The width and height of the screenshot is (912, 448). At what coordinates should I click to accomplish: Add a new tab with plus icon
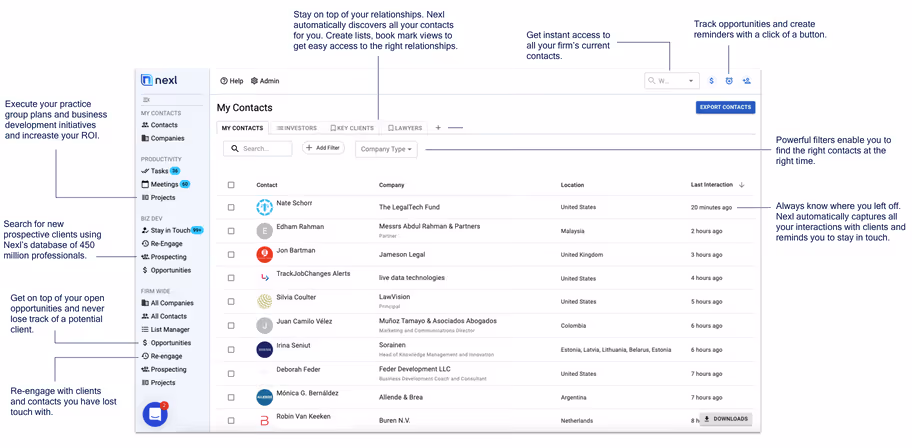pyautogui.click(x=438, y=127)
